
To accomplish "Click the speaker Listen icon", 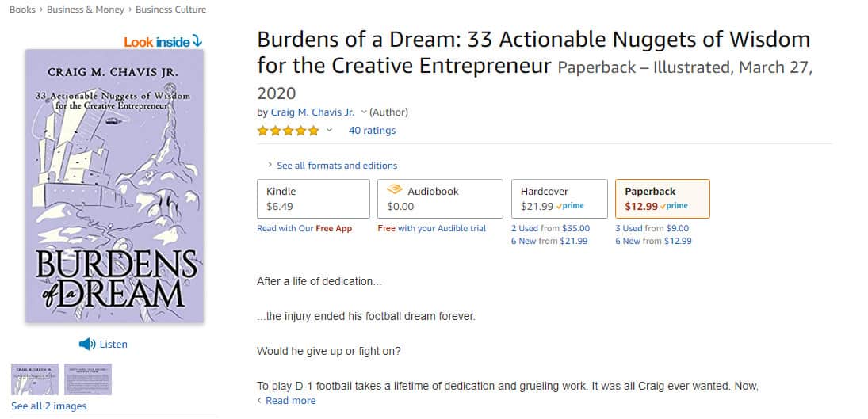I will [87, 345].
